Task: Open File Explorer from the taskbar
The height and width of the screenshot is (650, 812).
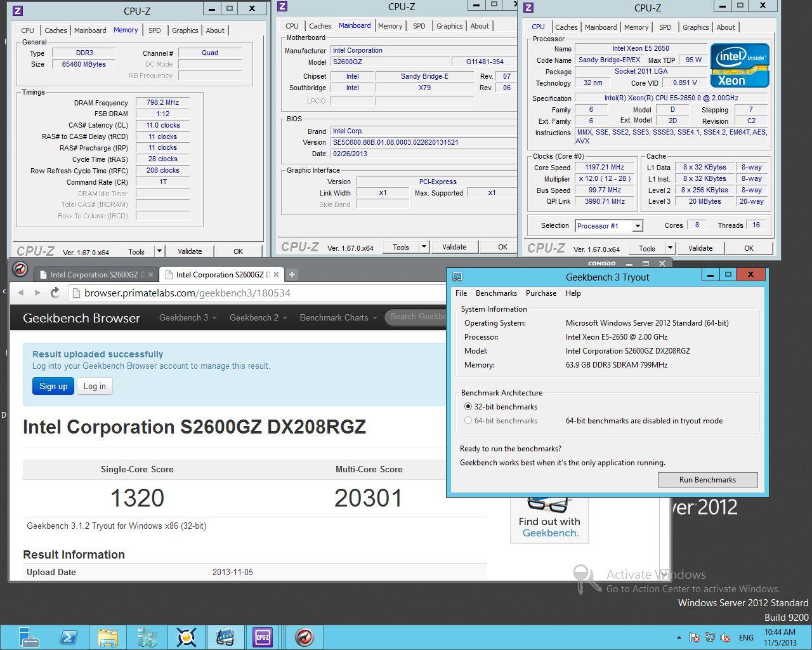Action: [x=108, y=637]
